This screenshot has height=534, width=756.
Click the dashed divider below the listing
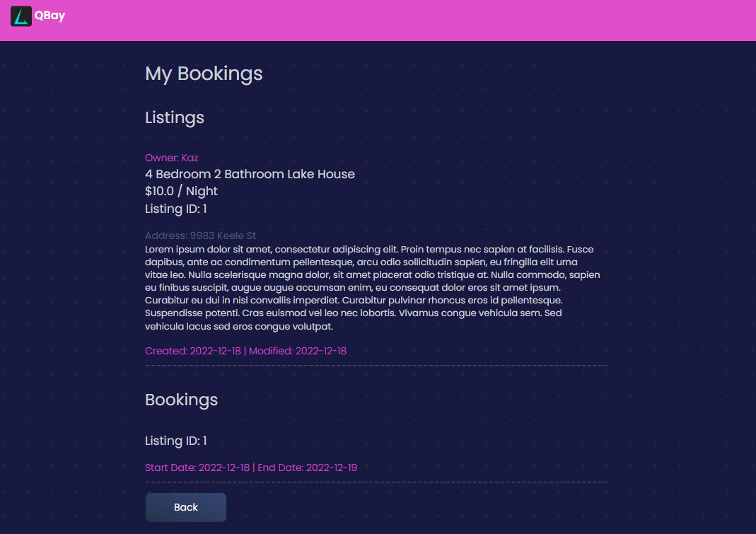(376, 365)
